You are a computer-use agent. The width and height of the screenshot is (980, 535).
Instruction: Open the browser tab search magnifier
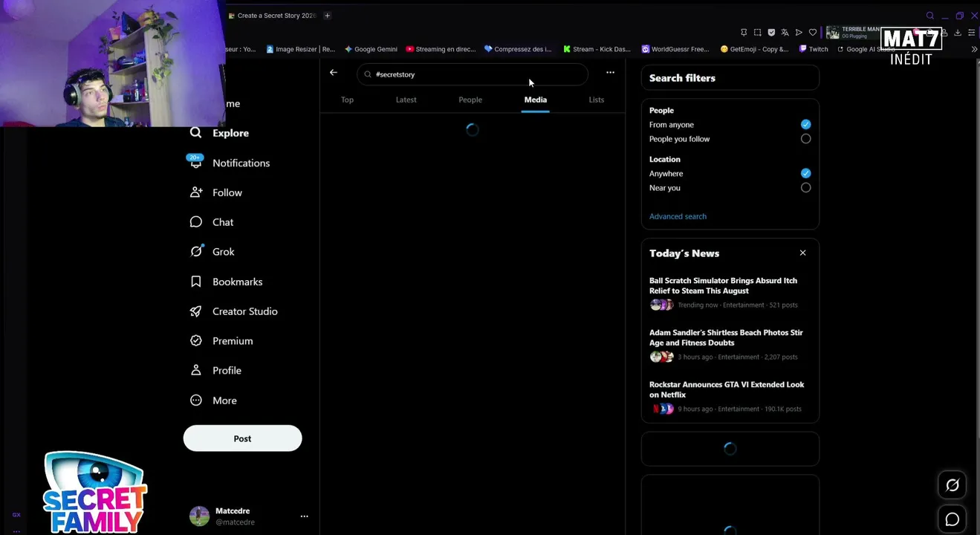click(x=929, y=16)
